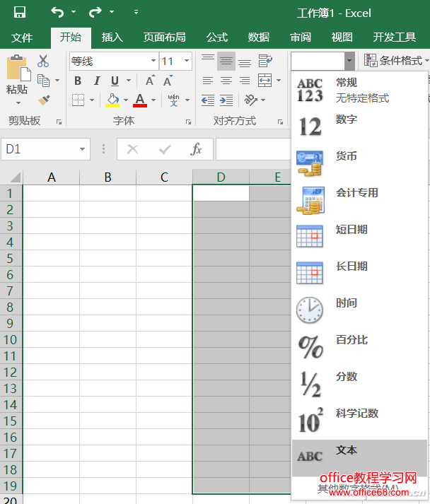Customize the Quick Access Toolbar
The image size is (430, 504).
pos(136,12)
